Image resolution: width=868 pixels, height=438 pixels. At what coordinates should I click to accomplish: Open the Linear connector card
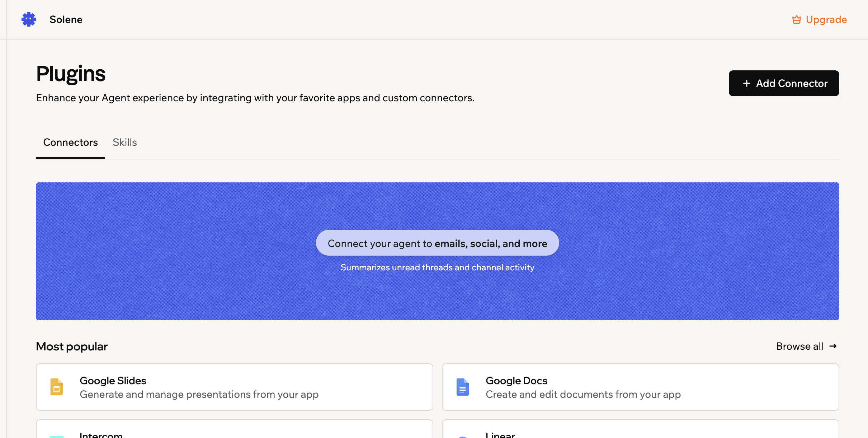point(641,429)
